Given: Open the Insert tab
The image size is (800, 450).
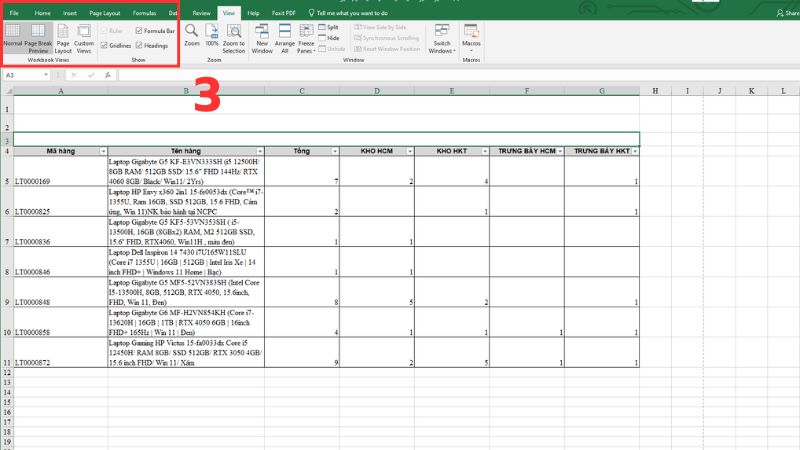Looking at the screenshot, I should [70, 13].
